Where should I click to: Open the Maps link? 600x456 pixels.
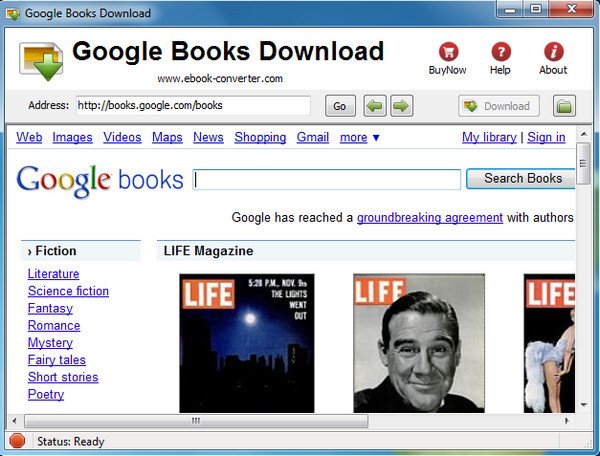[167, 137]
